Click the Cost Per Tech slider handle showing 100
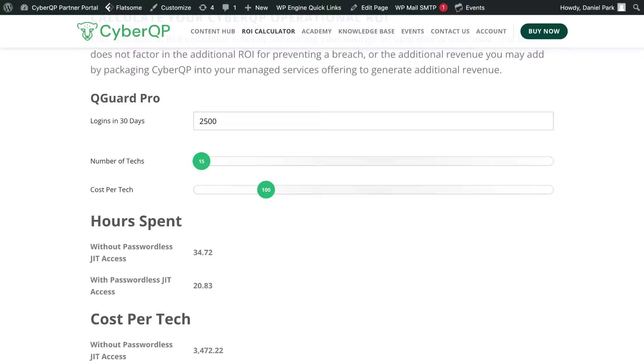Screen dimensions: 644x362 (266, 190)
